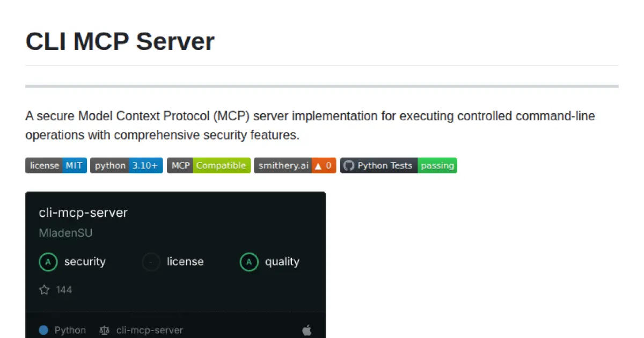Click the Apple platform icon on the card footer

click(x=306, y=330)
